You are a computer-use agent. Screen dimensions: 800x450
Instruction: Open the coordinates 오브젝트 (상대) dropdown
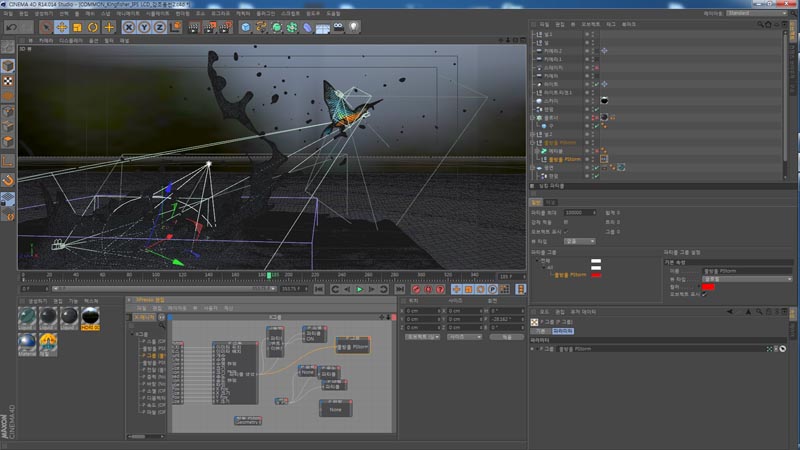422,337
